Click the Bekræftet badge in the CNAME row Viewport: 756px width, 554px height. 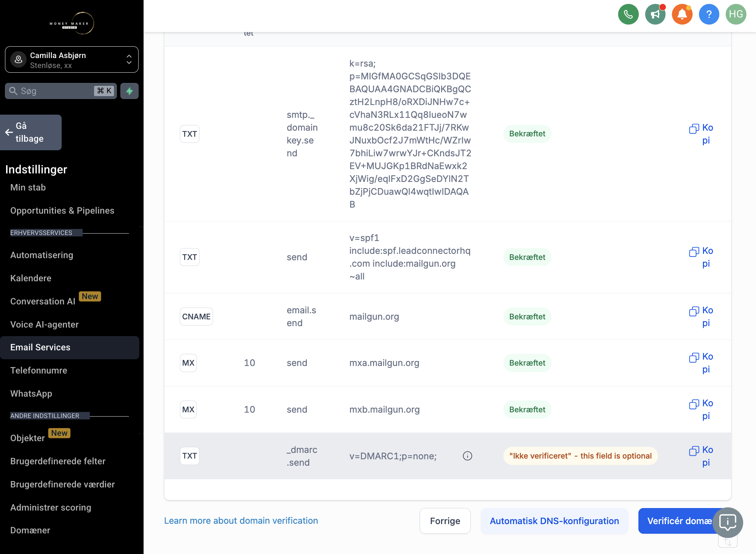[x=527, y=317]
